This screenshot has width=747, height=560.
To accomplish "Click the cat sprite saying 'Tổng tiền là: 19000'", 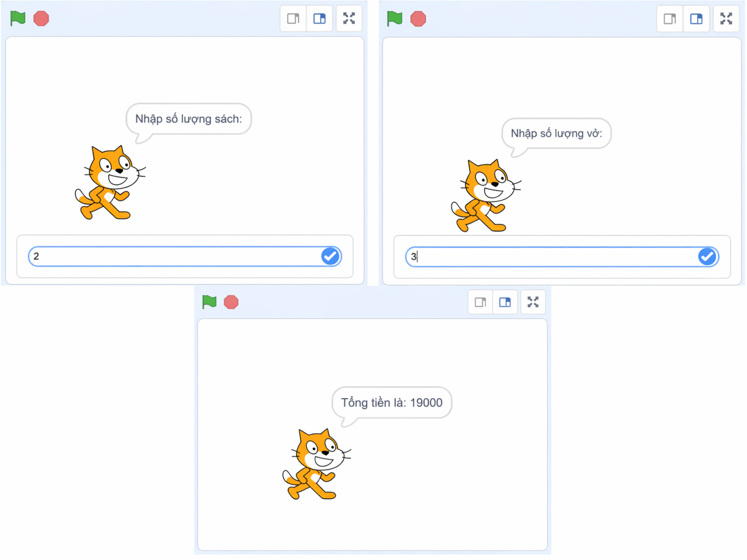I will pyautogui.click(x=317, y=464).
